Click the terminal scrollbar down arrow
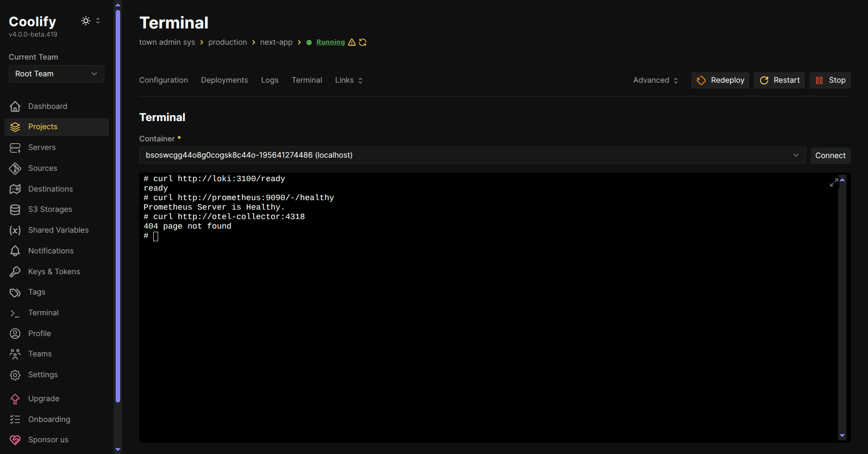 pyautogui.click(x=842, y=435)
